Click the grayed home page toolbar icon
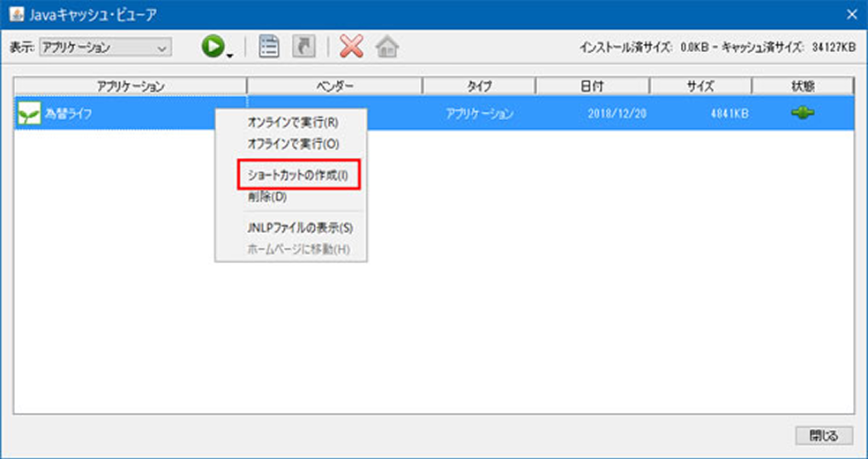This screenshot has width=868, height=459. (x=387, y=47)
